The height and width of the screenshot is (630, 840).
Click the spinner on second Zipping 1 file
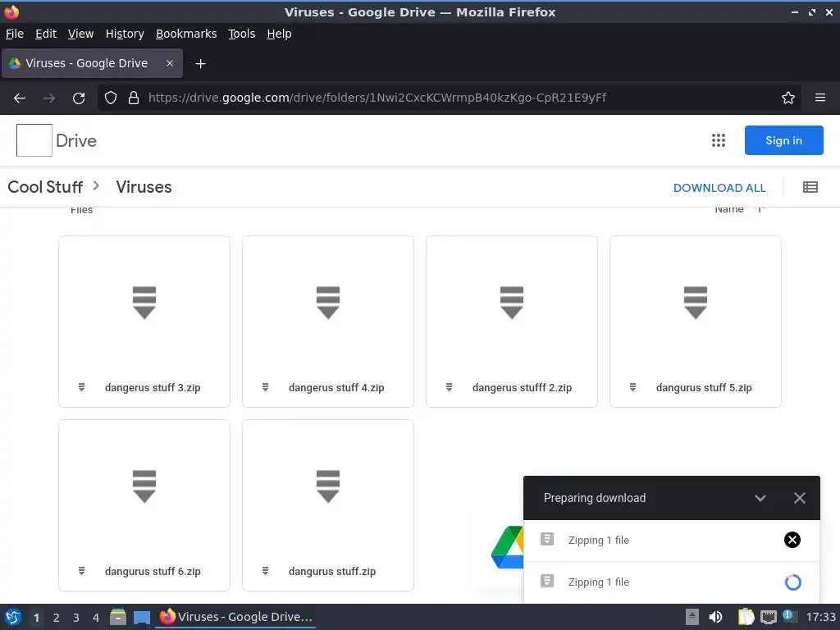pos(792,582)
